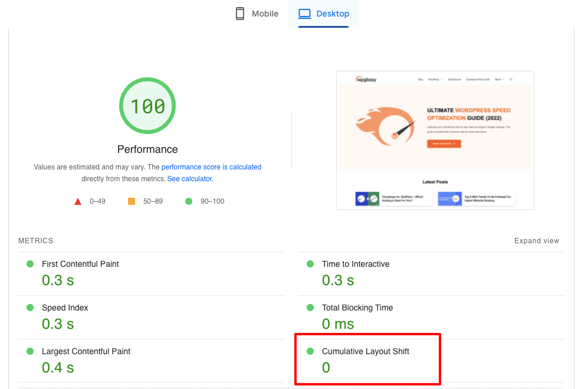588x389 pixels.
Task: Click the METRICS section heading
Action: (35, 241)
